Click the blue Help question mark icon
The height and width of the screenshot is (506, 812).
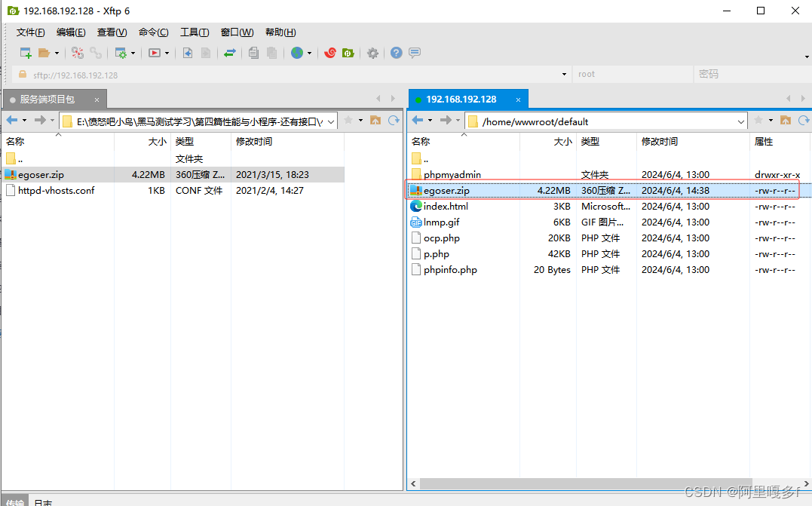tap(396, 53)
